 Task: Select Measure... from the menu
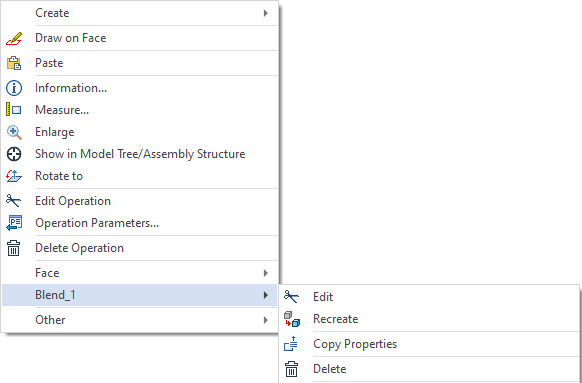click(140, 110)
